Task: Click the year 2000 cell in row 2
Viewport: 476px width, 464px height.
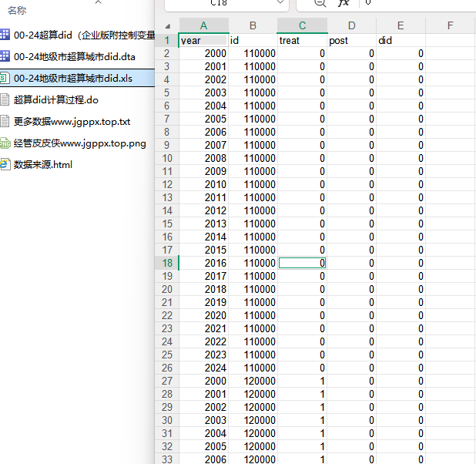Action: click(203, 53)
